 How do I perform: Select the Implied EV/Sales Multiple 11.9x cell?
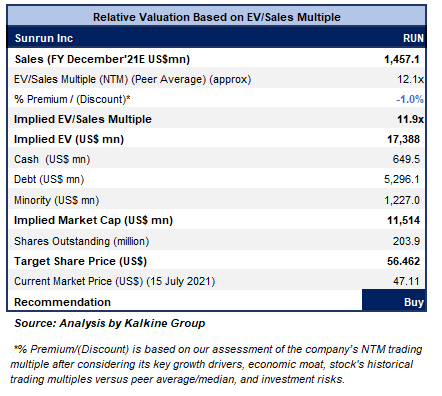410,119
